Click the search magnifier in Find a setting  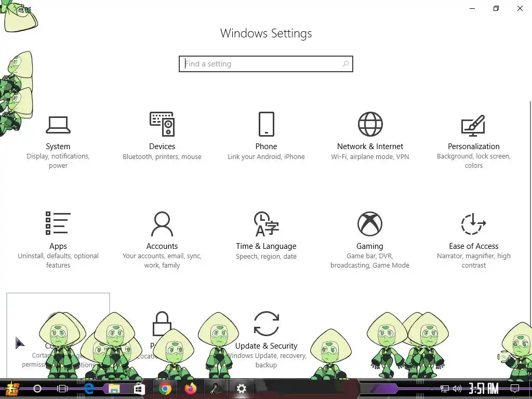pos(345,64)
